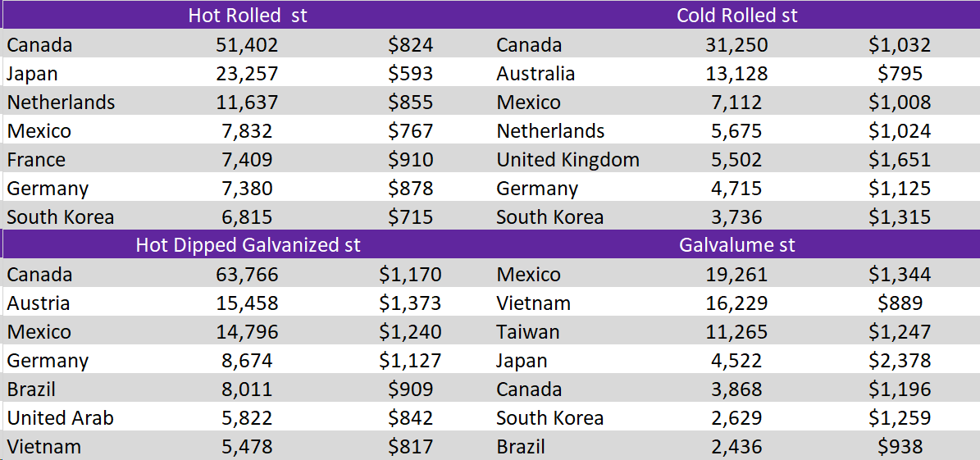Click the Netherlands cell under Hot Rolled
Image resolution: width=980 pixels, height=460 pixels.
click(x=61, y=102)
